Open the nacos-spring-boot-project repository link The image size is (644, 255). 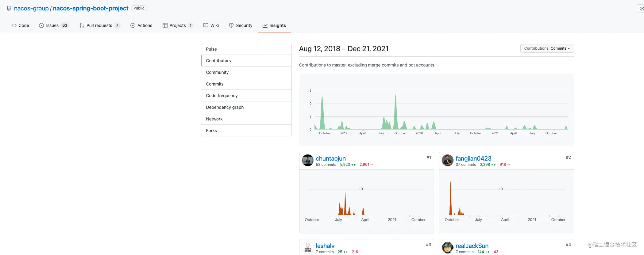pyautogui.click(x=91, y=8)
